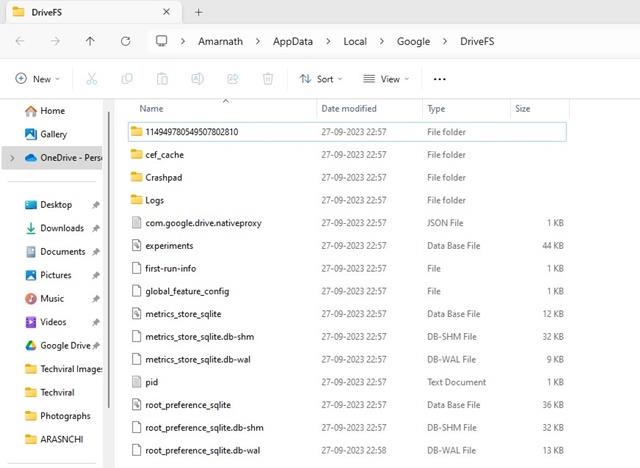Click the pin icon beside Documents
640x468 pixels.
[x=96, y=252]
